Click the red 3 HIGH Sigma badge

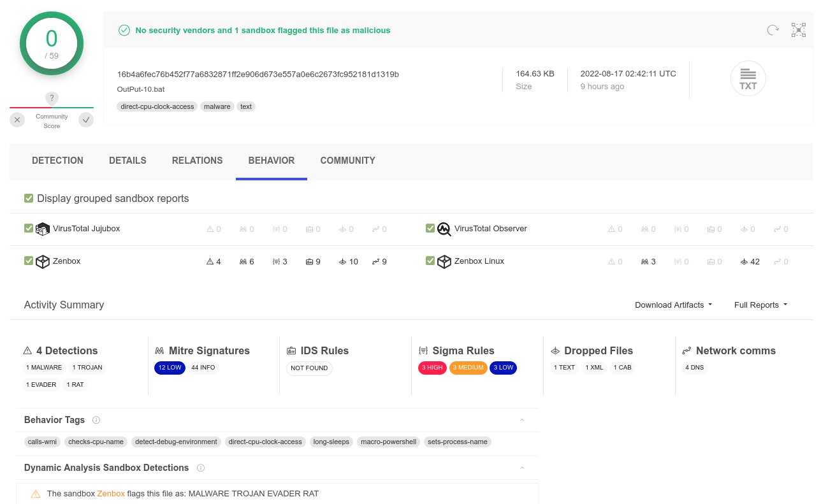[x=432, y=368]
